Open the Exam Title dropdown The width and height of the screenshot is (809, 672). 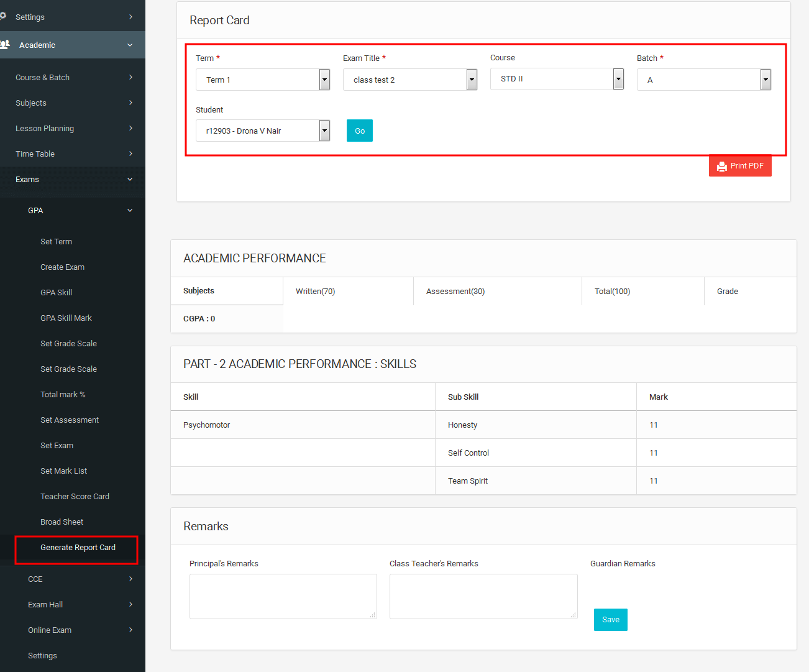point(410,80)
